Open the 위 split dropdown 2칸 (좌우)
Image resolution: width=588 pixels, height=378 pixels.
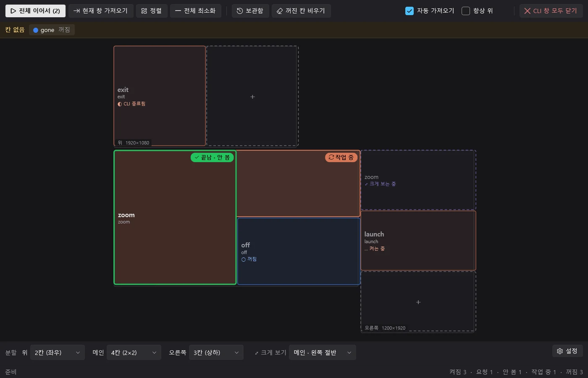[x=58, y=352]
